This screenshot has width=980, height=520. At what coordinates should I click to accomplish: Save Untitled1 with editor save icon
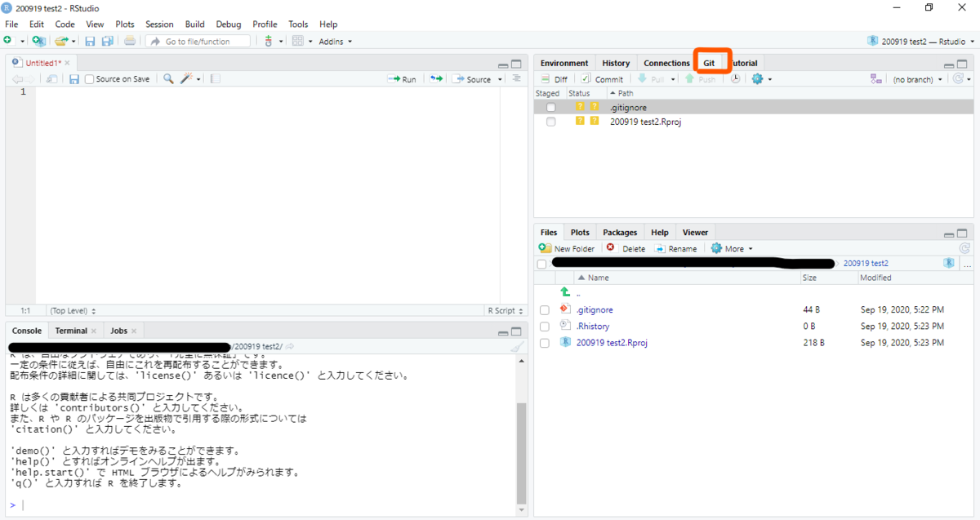coord(74,79)
